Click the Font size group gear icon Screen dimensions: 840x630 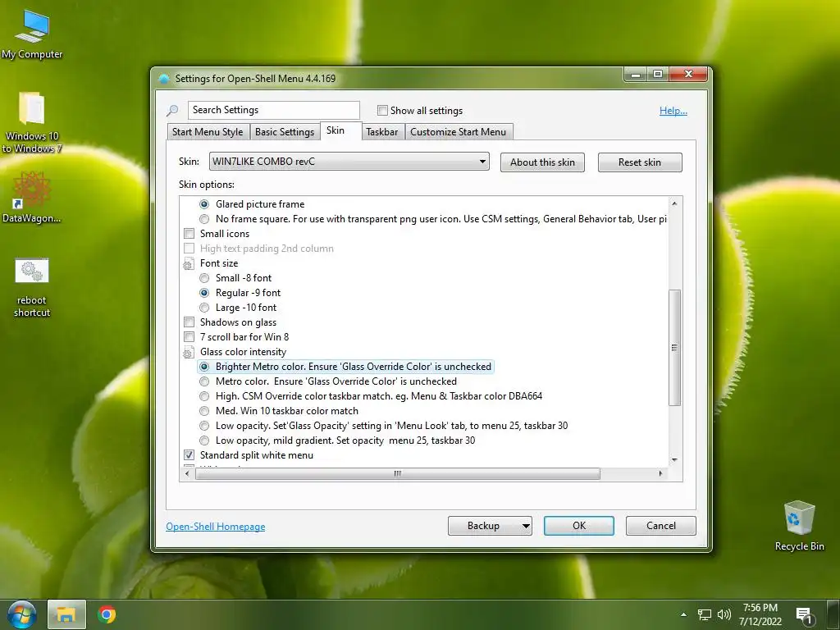[x=188, y=263]
